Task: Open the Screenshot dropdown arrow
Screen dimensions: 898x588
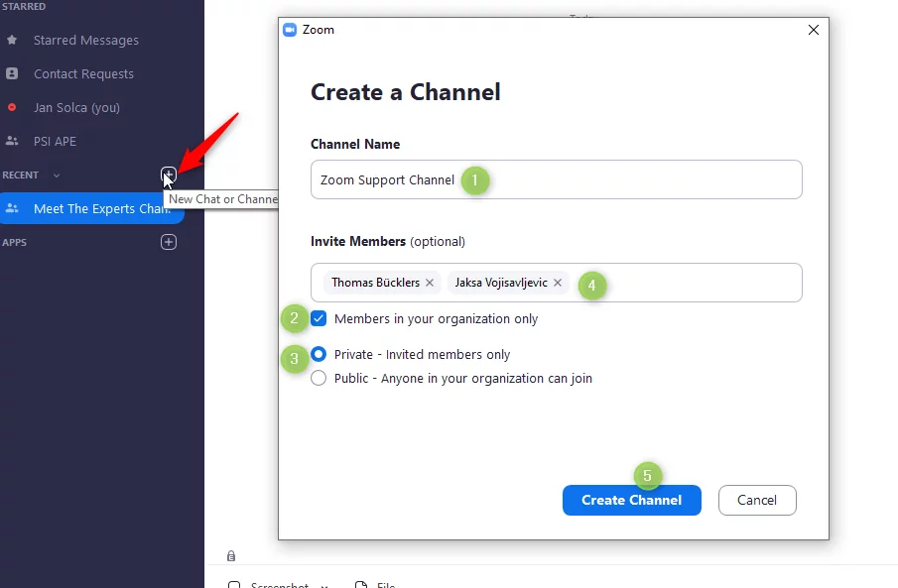Action: (x=324, y=585)
